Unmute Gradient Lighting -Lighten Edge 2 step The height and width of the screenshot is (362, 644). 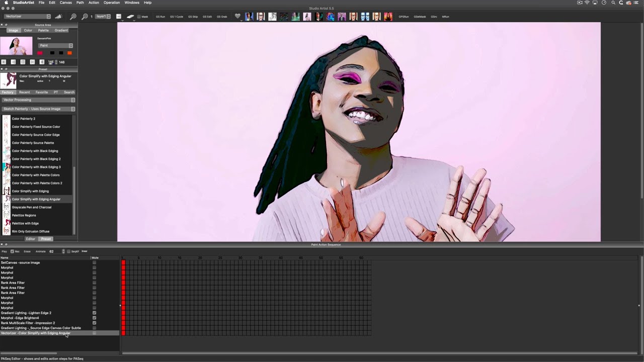coord(94,313)
